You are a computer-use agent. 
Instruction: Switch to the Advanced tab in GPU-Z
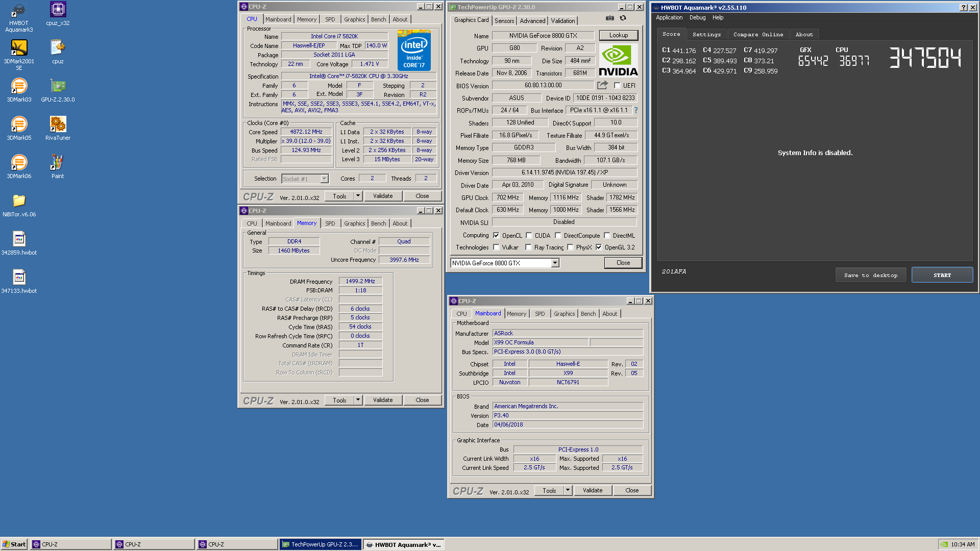(x=532, y=21)
